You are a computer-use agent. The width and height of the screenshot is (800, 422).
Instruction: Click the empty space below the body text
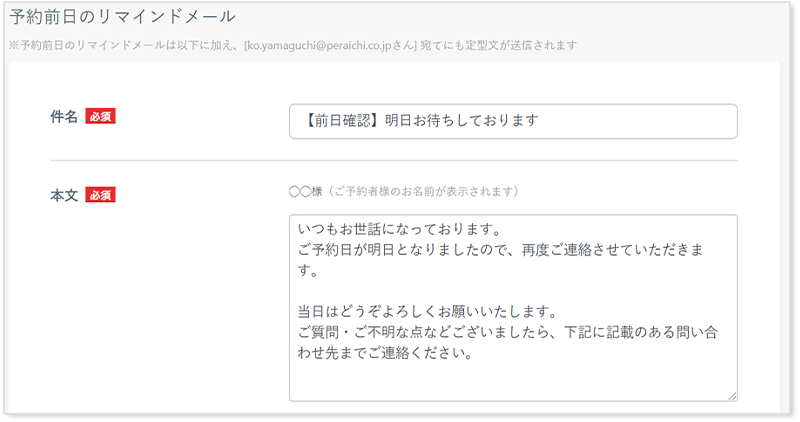pyautogui.click(x=510, y=382)
